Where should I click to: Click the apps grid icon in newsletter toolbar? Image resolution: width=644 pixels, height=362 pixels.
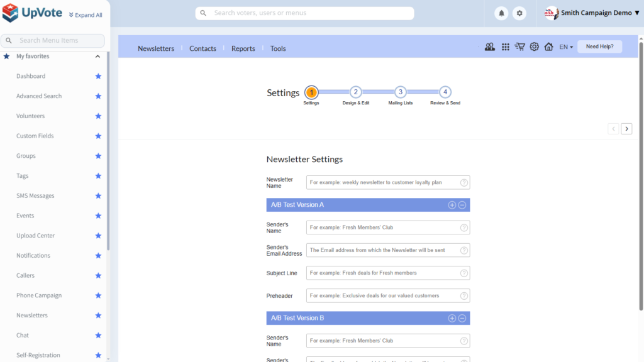click(506, 47)
